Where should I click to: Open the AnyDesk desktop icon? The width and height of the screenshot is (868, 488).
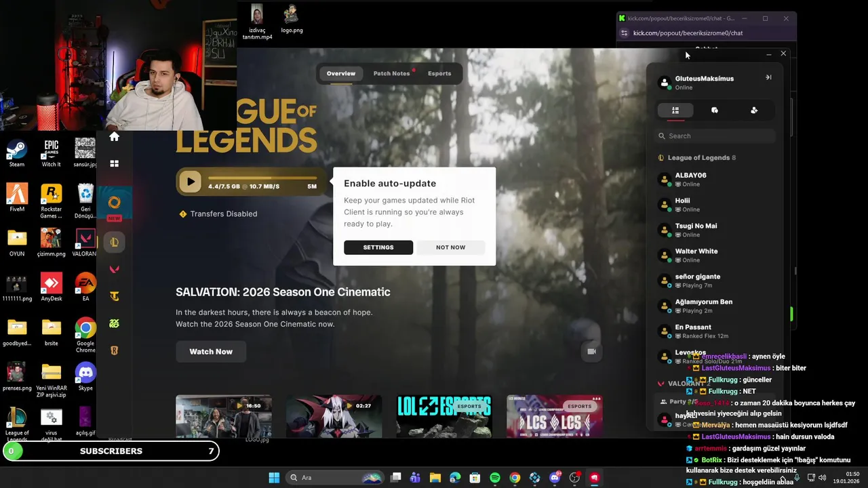pos(51,287)
